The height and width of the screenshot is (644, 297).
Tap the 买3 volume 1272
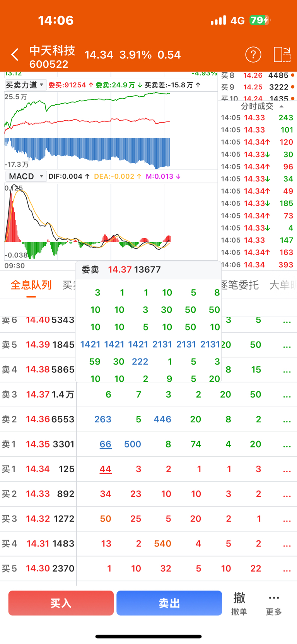coord(63,519)
